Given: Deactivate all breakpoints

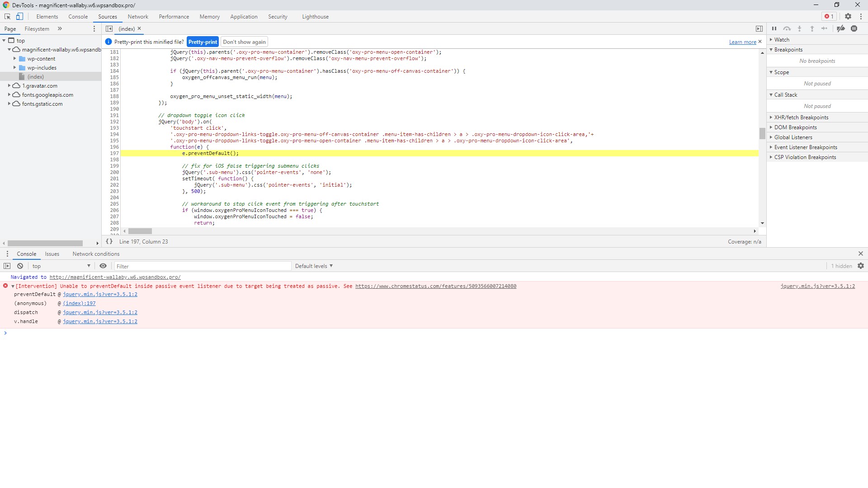Looking at the screenshot, I should coord(841,28).
